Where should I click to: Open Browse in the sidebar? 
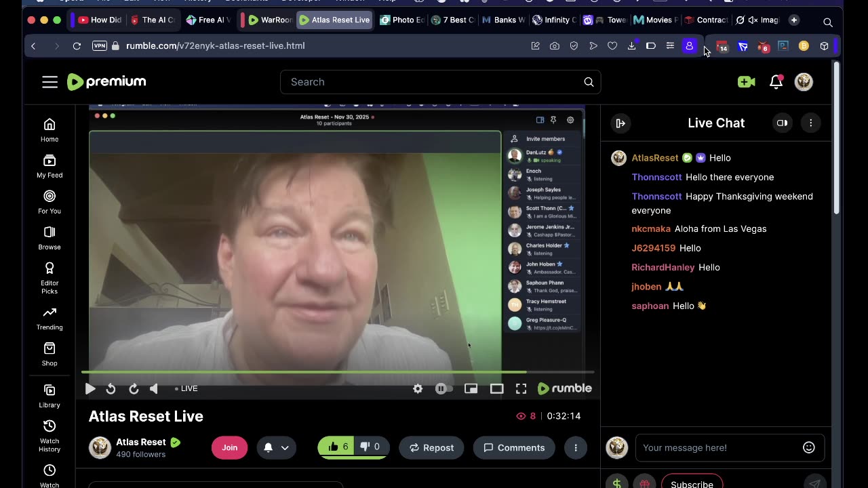pyautogui.click(x=50, y=238)
